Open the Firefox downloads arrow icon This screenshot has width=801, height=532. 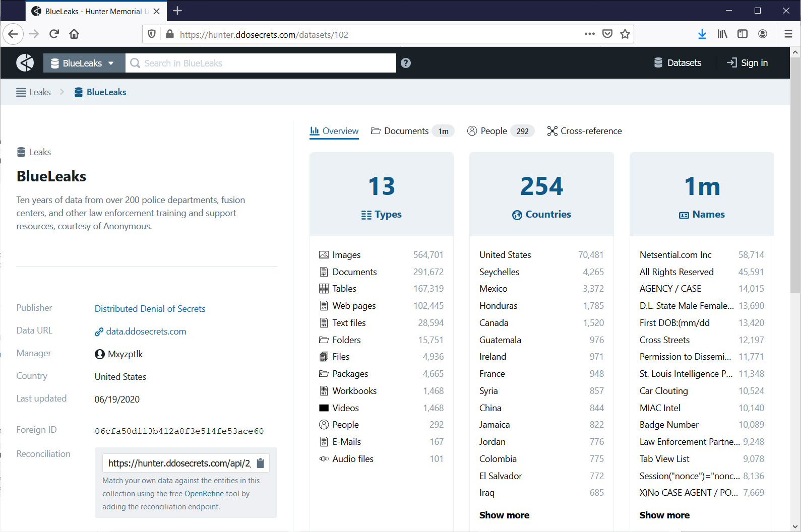702,34
